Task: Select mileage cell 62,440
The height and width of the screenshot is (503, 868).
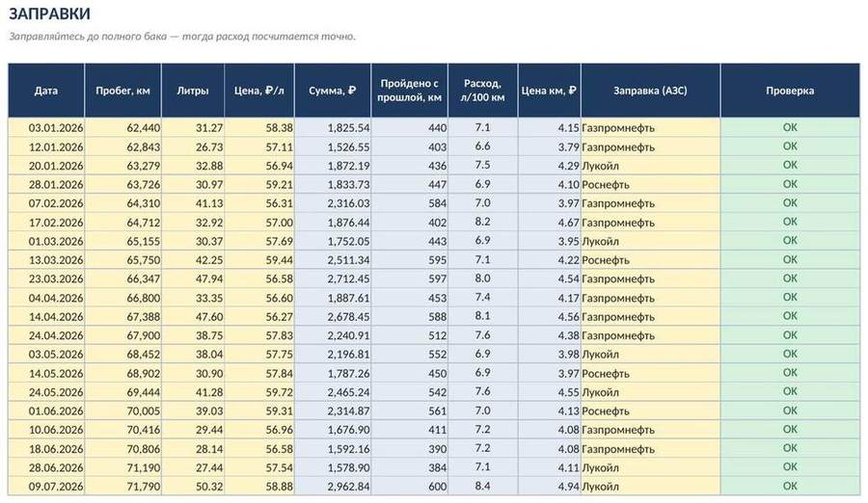Action: [122, 128]
